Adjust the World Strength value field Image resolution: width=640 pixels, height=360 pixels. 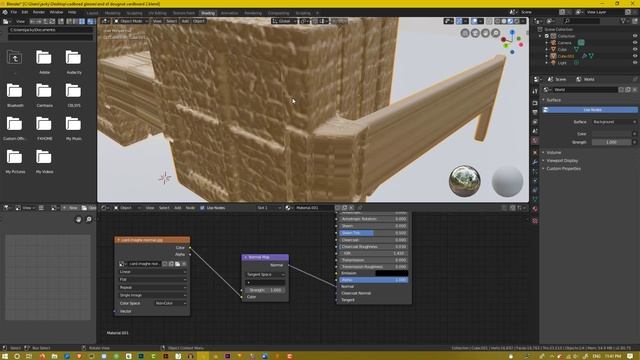pos(611,142)
